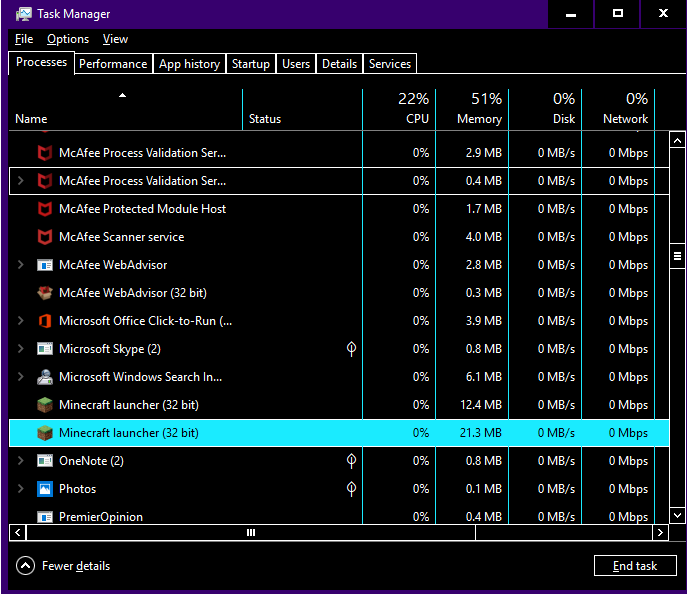Click the McAfee WebAdvisor (32 bit) box icon
Image resolution: width=687 pixels, height=594 pixels.
pos(44,293)
